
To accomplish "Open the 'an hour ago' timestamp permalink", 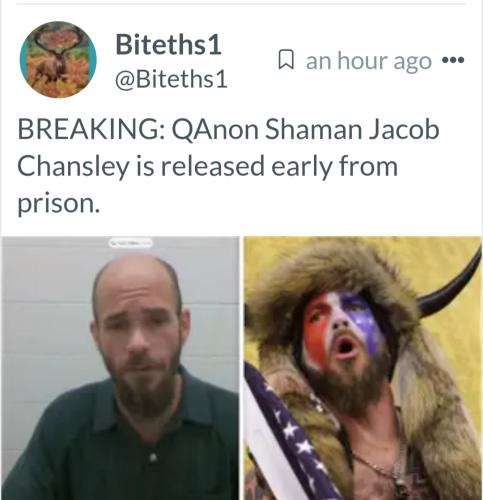I will 369,61.
